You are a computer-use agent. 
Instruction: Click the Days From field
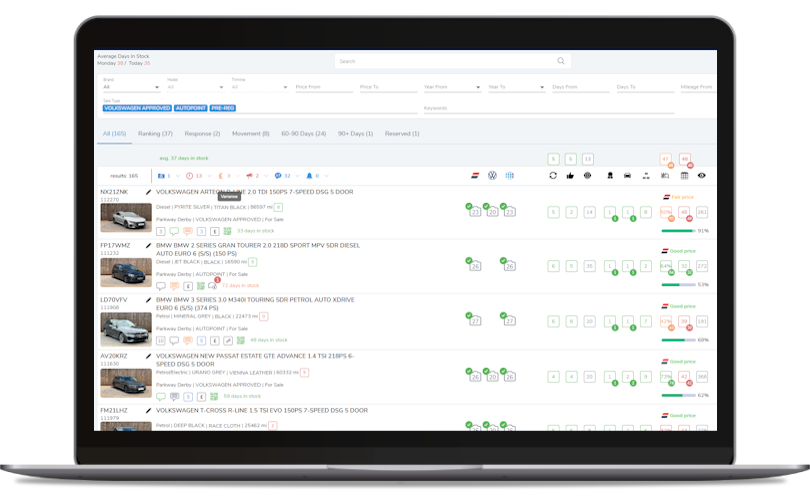[x=581, y=87]
